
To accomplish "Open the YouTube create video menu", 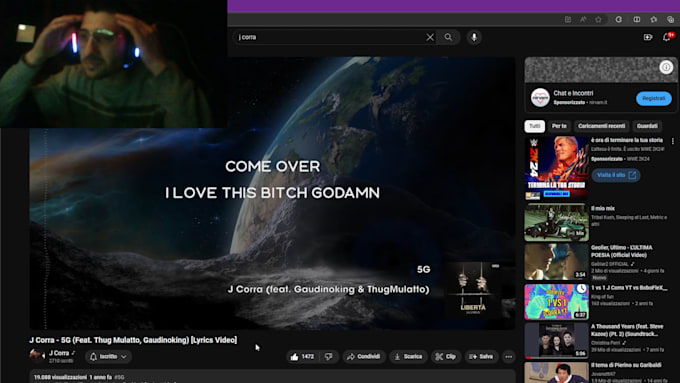I will pos(648,37).
